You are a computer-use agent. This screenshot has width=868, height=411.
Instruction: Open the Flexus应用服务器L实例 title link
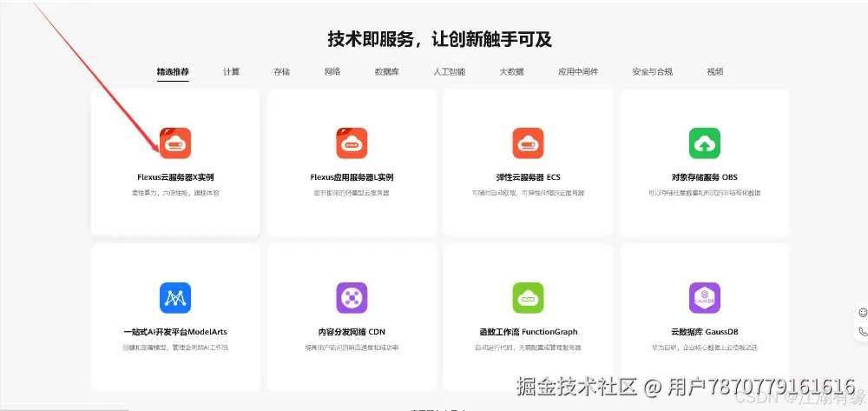[x=352, y=177]
